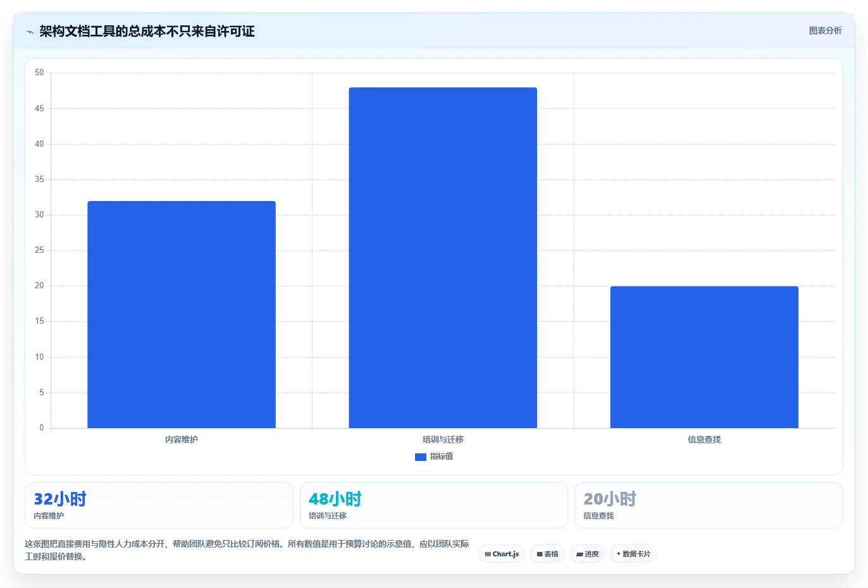Click the 图表分析 label in header
The height and width of the screenshot is (588, 868).
(825, 30)
